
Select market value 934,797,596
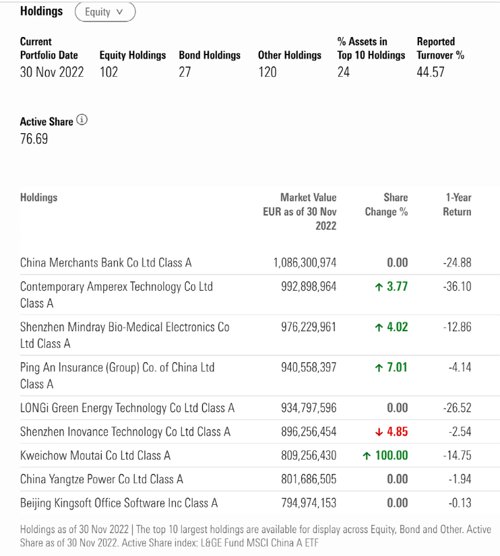pyautogui.click(x=309, y=408)
